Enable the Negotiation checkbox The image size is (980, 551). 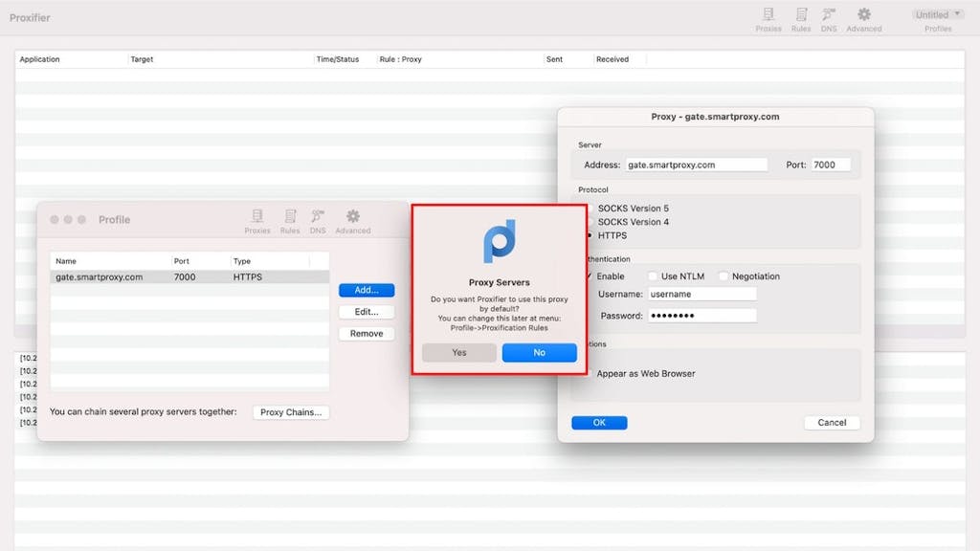724,276
